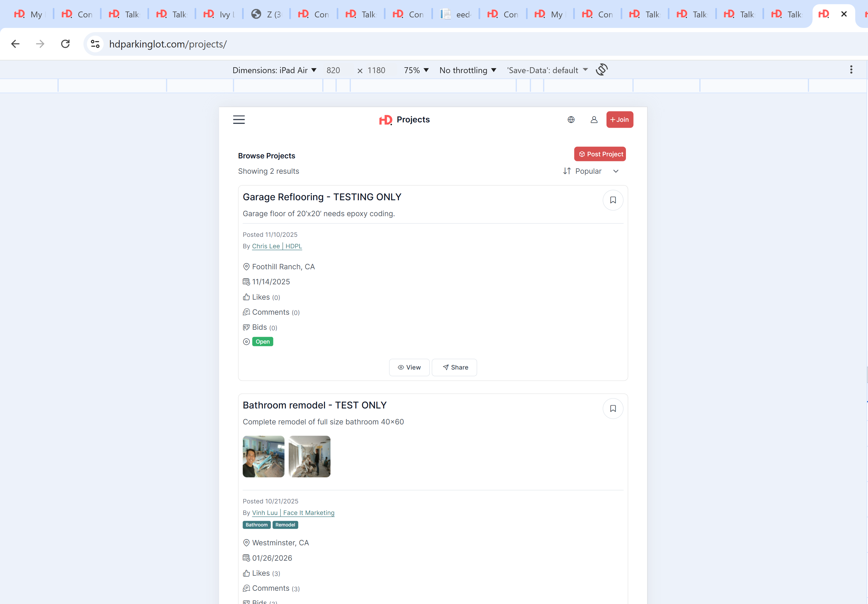The image size is (868, 604).
Task: Go back to previous page
Action: [16, 44]
